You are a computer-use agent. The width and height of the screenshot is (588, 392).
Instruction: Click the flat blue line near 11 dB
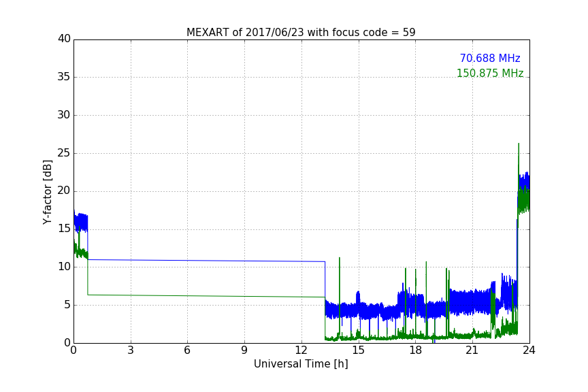(206, 261)
